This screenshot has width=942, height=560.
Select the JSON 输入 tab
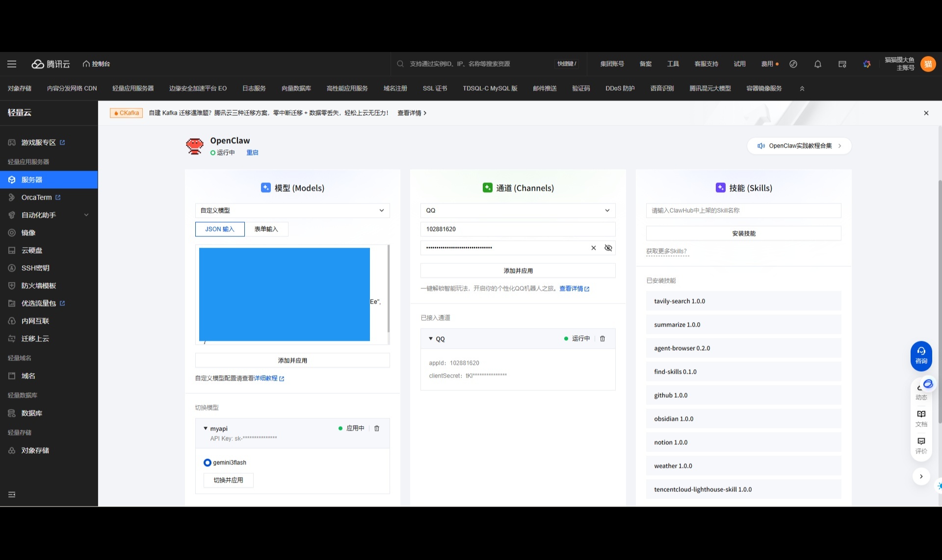click(220, 229)
